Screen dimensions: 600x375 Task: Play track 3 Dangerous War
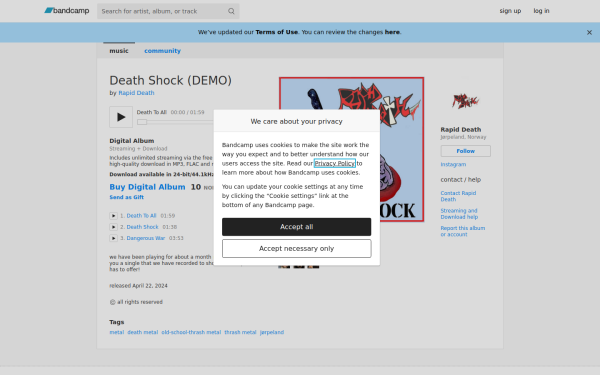coord(113,238)
